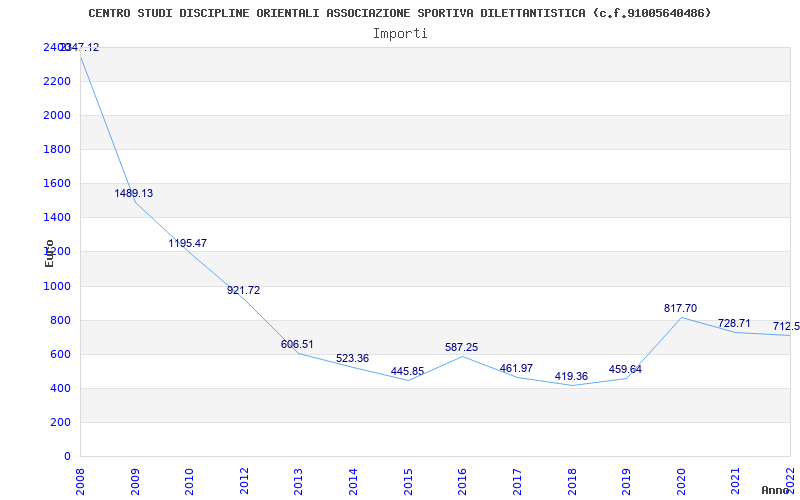Click the x-axis year 2017

point(517,481)
